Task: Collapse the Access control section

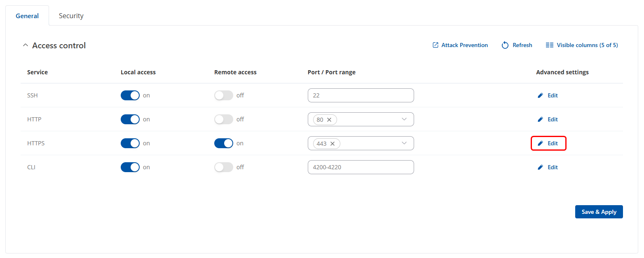Action: click(x=25, y=45)
